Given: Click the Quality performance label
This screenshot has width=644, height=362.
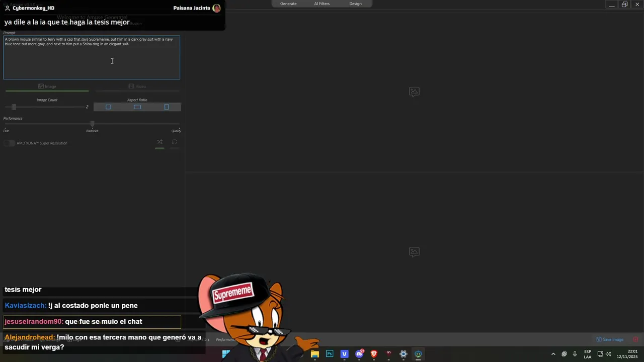Looking at the screenshot, I should (x=176, y=131).
